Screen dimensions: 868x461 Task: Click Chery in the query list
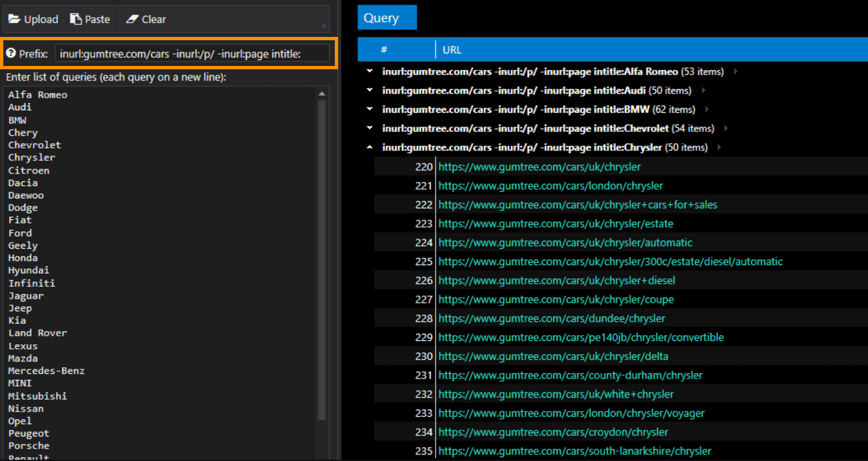22,133
